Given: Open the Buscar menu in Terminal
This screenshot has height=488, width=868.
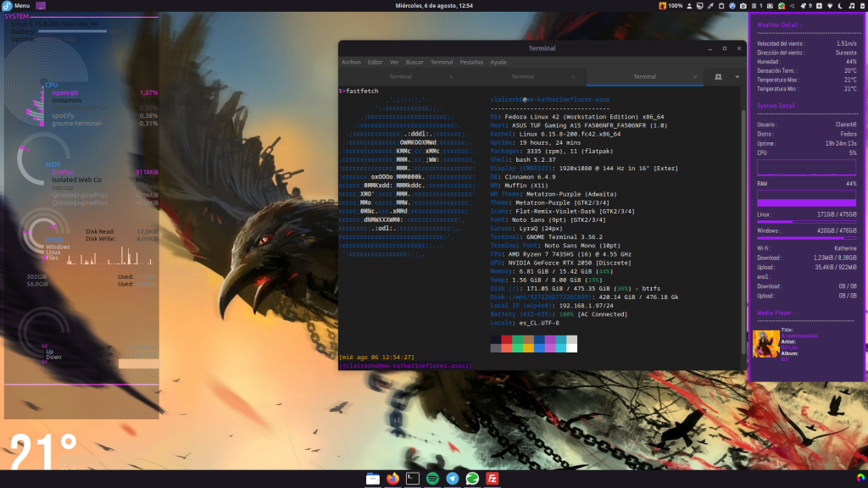Looking at the screenshot, I should tap(414, 62).
